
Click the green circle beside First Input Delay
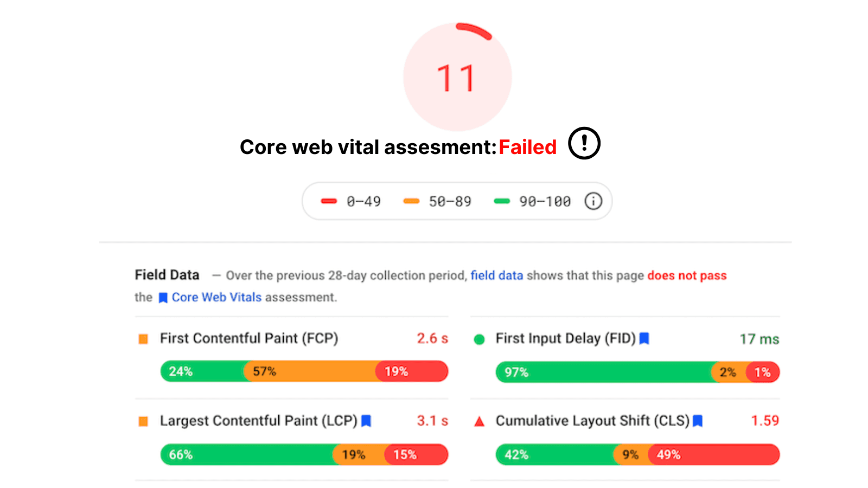[479, 339]
